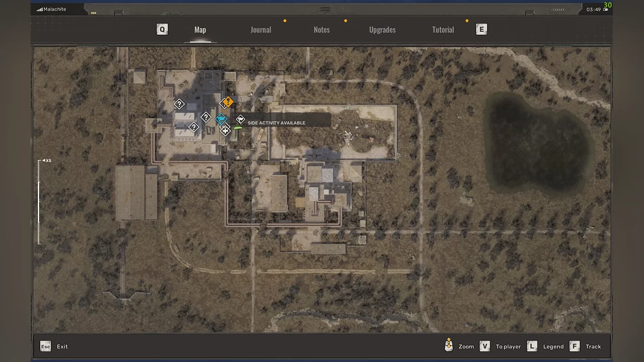Click the side activity icon beside the tooltip

coord(240,120)
